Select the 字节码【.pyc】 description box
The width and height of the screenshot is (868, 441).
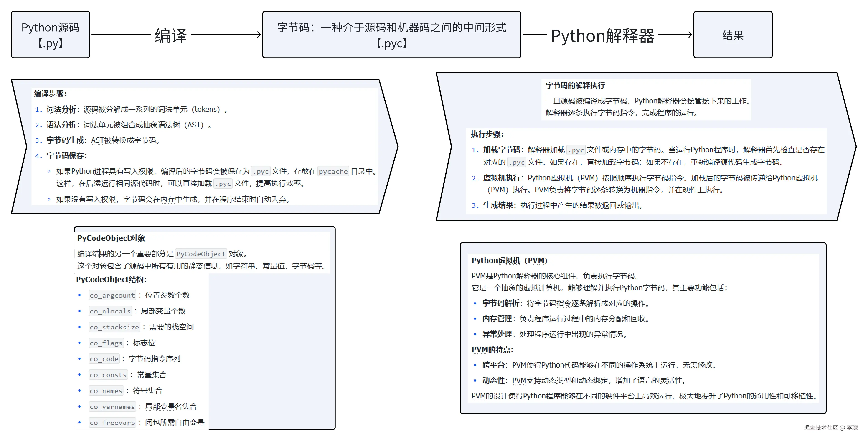point(391,35)
